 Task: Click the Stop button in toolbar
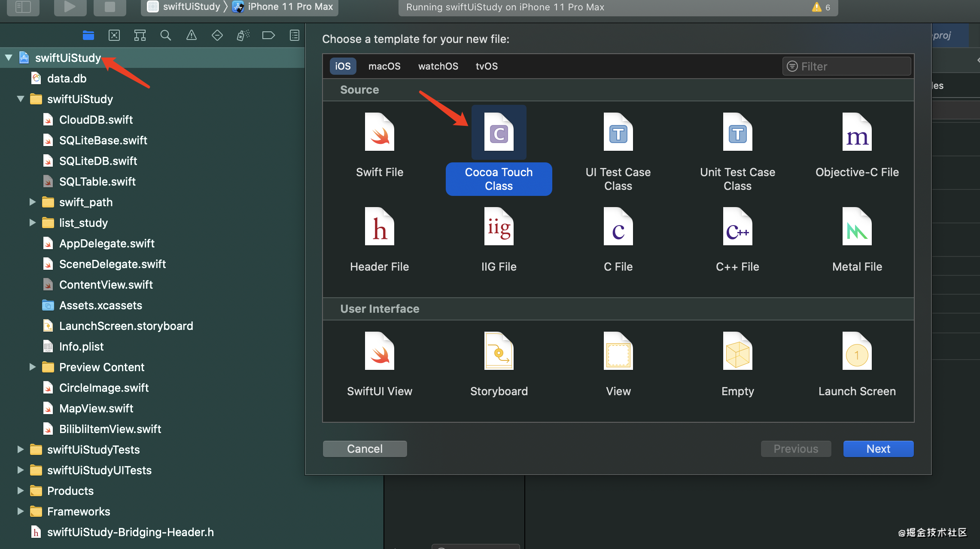[110, 7]
